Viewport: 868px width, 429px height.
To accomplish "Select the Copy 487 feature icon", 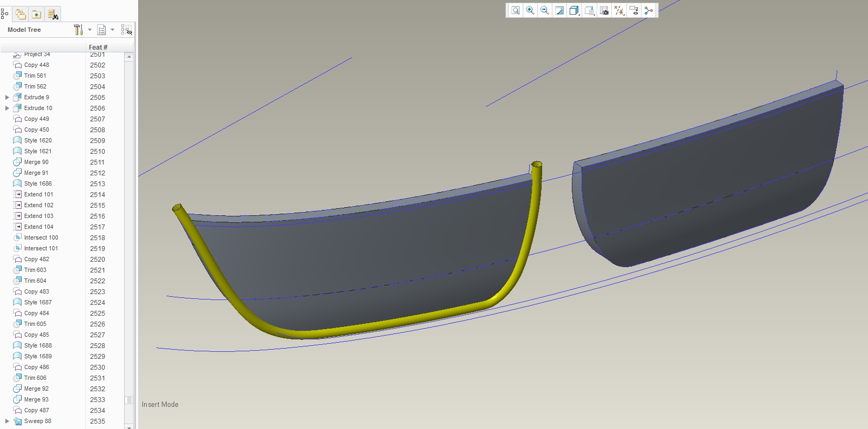I will click(x=17, y=410).
